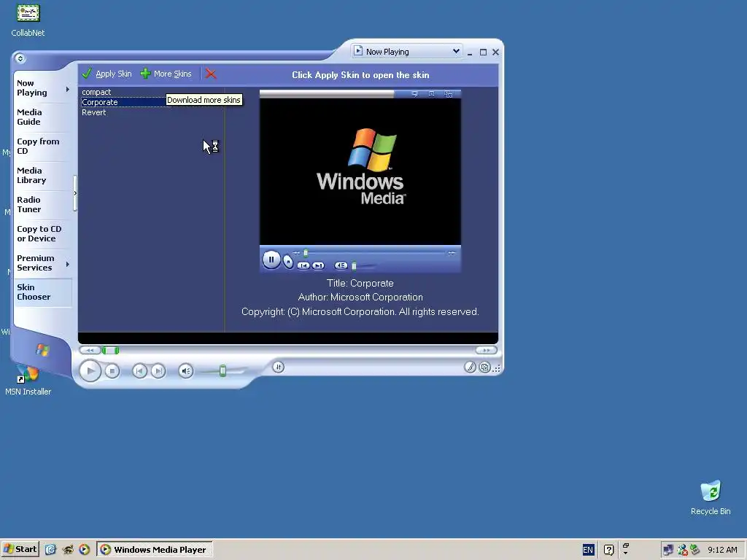Select the compact skin in list
The height and width of the screenshot is (560, 747).
point(96,92)
